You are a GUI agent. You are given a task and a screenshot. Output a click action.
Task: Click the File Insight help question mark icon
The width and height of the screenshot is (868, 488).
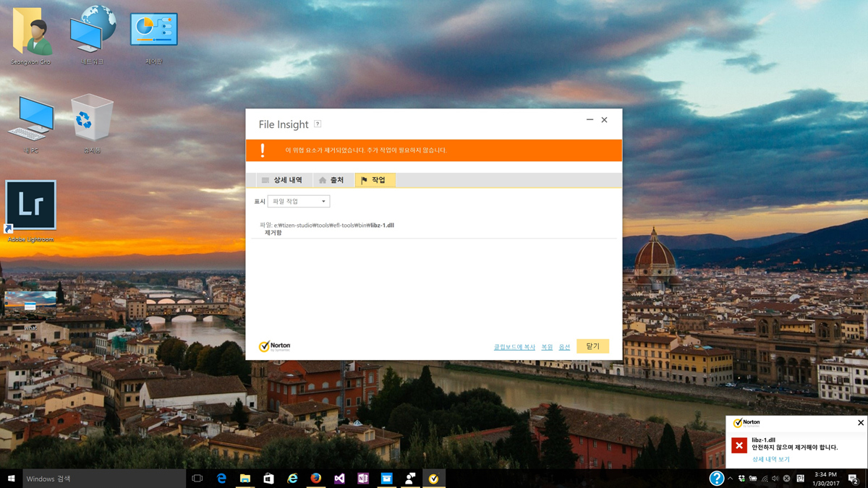(x=317, y=124)
